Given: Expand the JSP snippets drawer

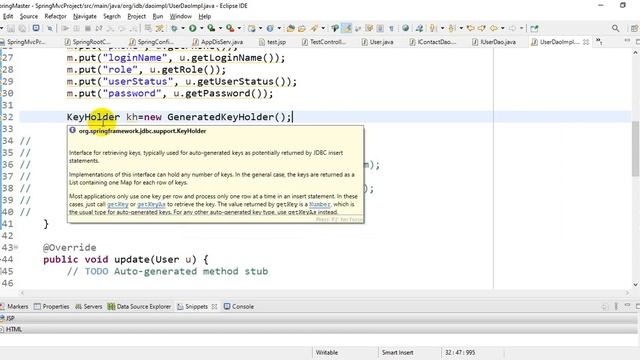Looking at the screenshot, I should (318, 318).
